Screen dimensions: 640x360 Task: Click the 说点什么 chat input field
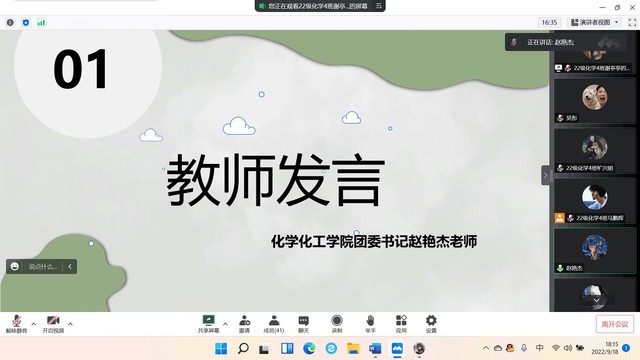[x=42, y=267]
